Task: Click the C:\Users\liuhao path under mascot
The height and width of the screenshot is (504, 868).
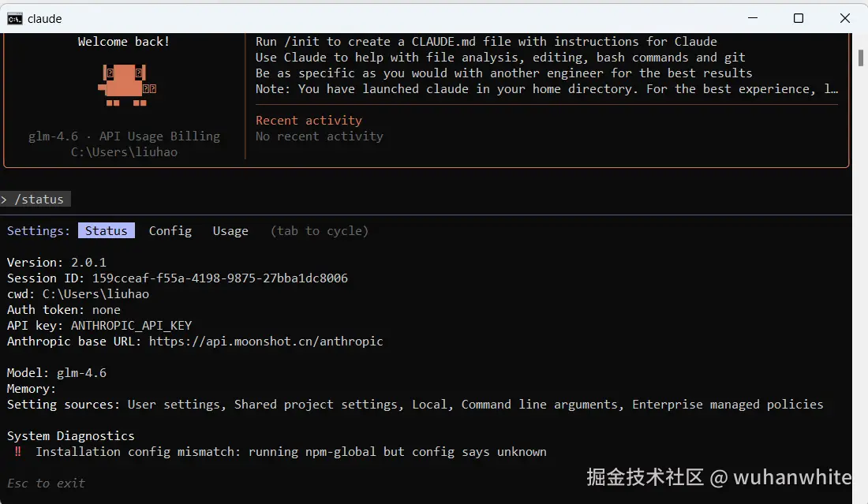Action: point(124,152)
